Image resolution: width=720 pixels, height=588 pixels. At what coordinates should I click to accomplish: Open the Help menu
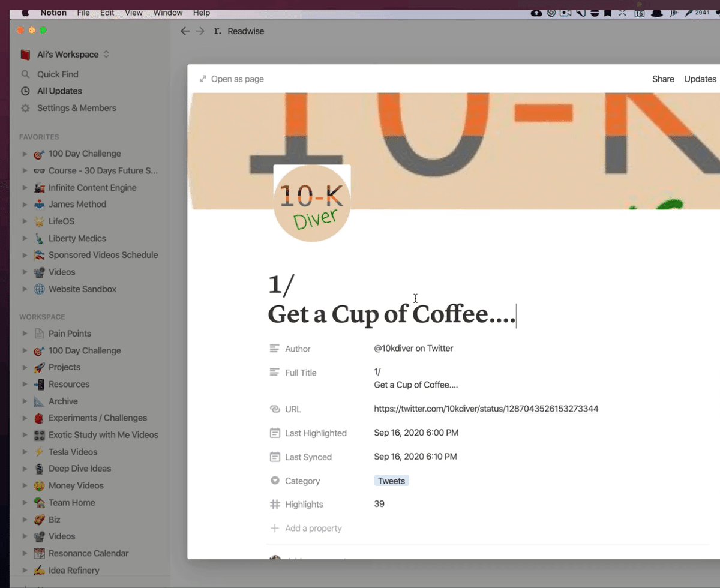(x=202, y=13)
